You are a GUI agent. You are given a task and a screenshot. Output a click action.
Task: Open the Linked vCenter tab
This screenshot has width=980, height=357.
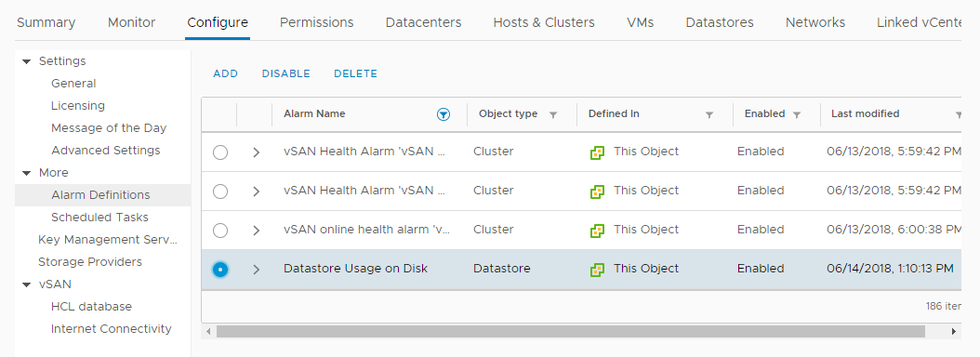(919, 22)
